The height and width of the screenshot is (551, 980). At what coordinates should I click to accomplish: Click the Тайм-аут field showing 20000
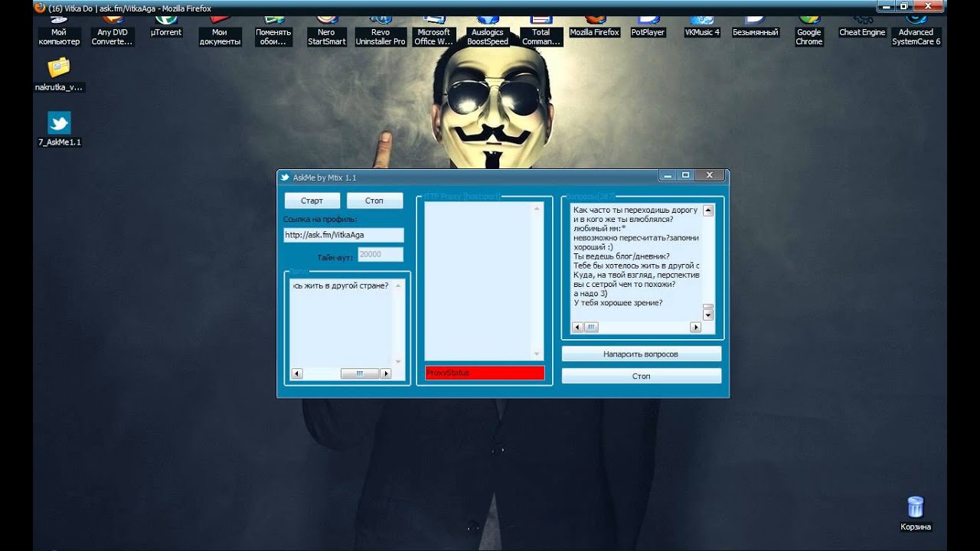(x=381, y=255)
